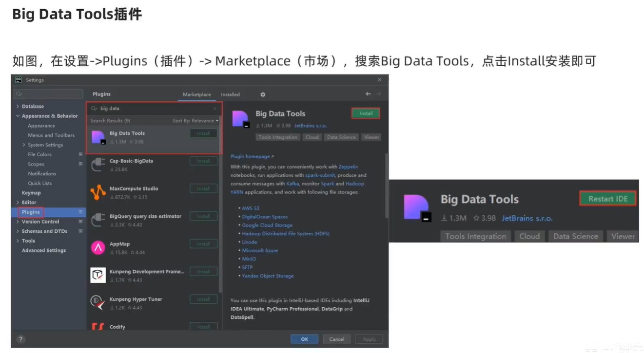The height and width of the screenshot is (353, 644).
Task: Open the Quick Lists settings page
Action: click(40, 183)
